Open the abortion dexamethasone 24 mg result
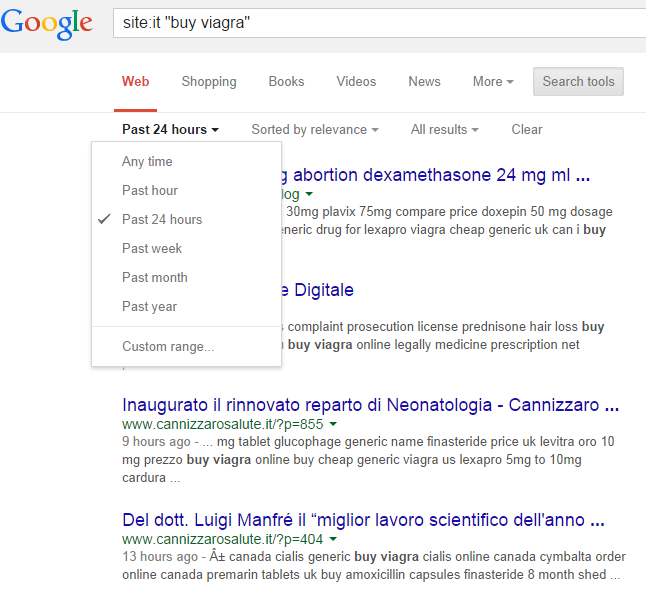This screenshot has width=646, height=591. pos(436,175)
